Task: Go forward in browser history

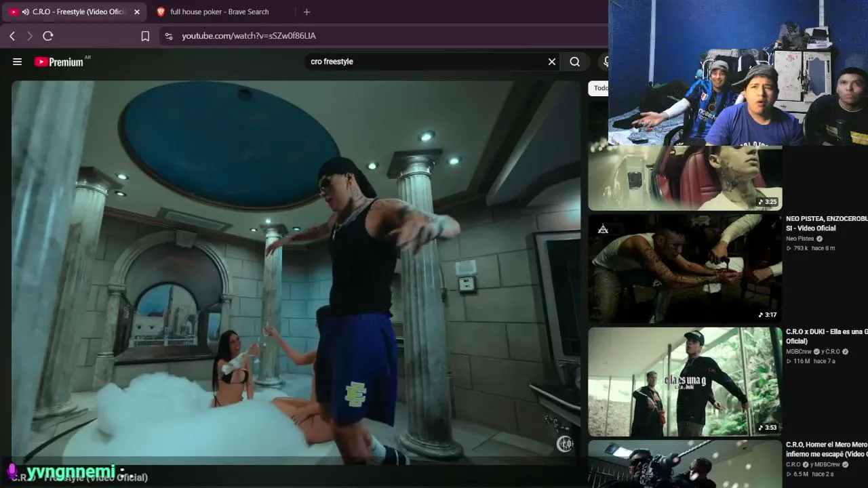Action: [30, 36]
